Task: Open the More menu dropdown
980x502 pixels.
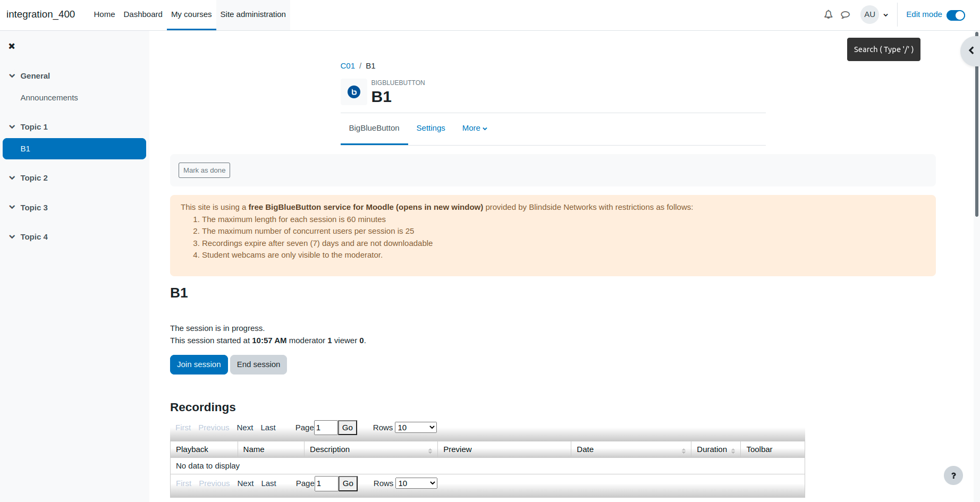Action: [475, 128]
